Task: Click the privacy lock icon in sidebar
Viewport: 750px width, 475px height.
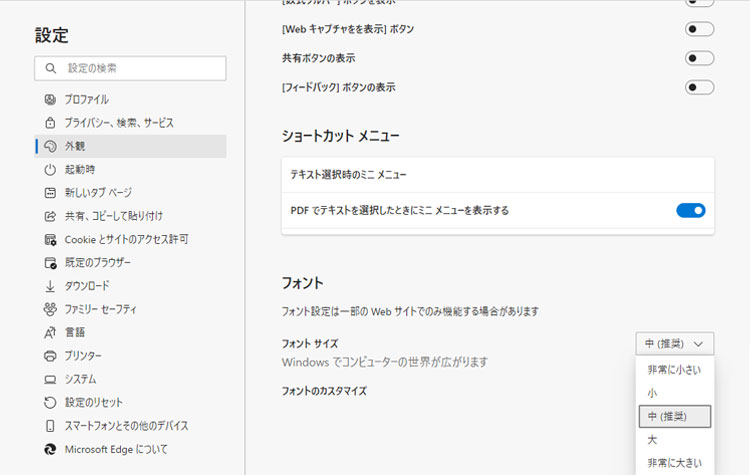Action: (x=50, y=123)
